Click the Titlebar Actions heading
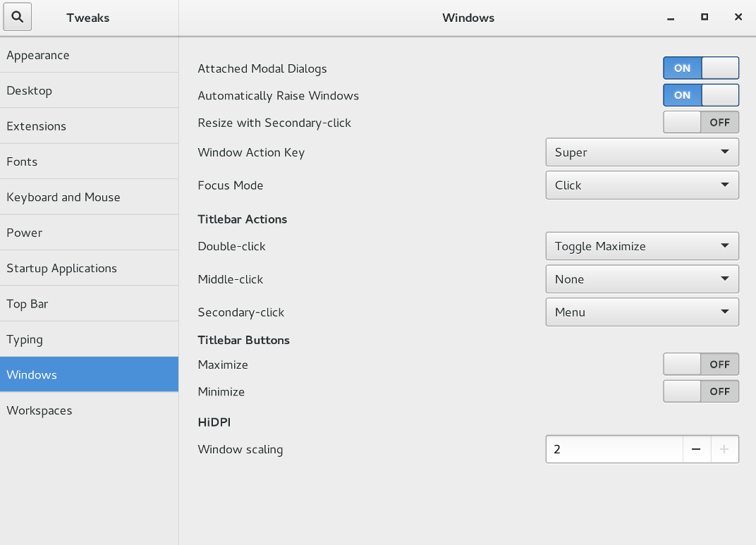 (242, 219)
